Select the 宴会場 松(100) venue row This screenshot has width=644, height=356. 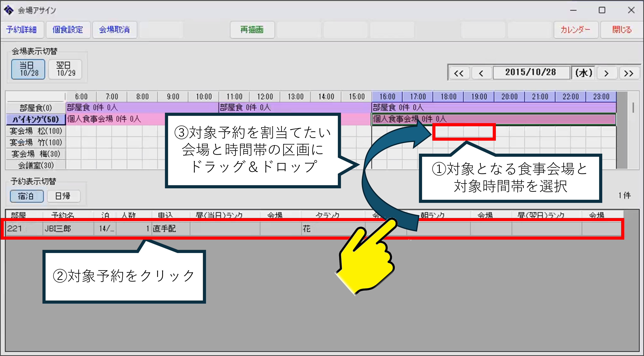36,131
